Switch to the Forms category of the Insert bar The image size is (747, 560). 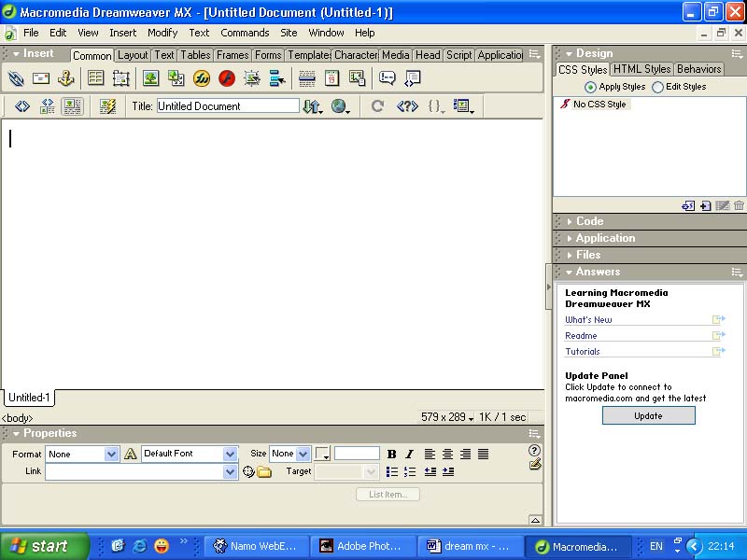(268, 55)
